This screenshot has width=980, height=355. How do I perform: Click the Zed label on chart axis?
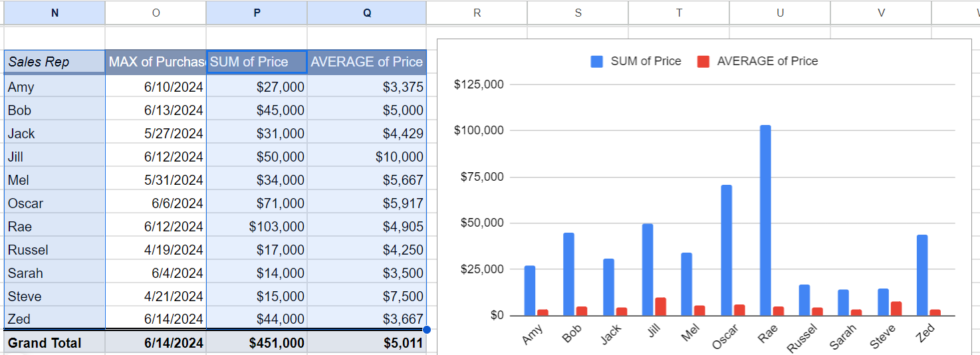(925, 333)
